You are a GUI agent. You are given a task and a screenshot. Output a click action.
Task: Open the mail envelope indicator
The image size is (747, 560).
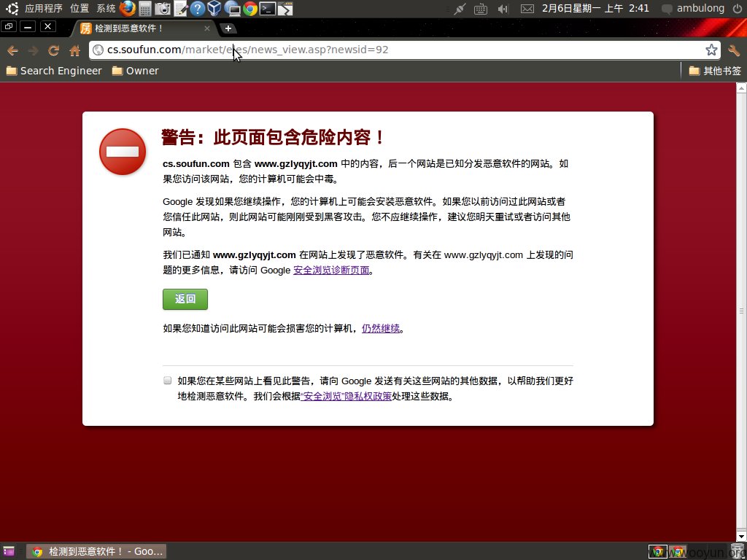(x=527, y=9)
